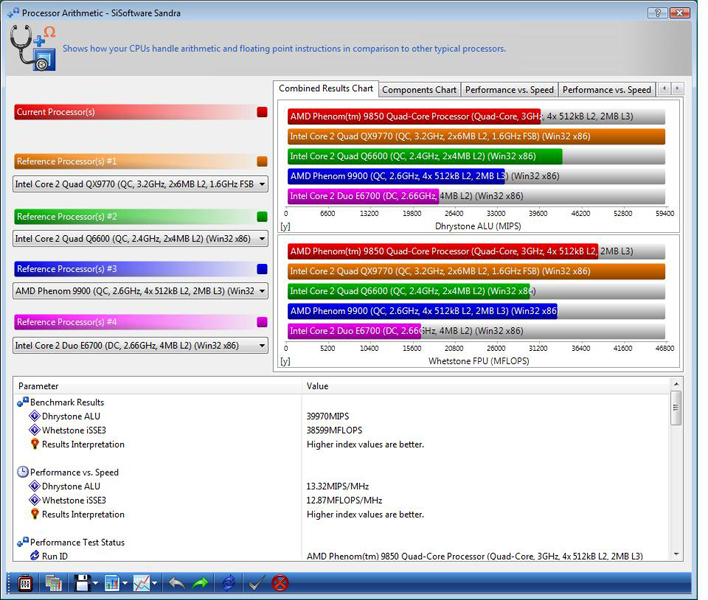The image size is (708, 600).
Task: Click the stethoscope module icon in header
Action: click(x=33, y=48)
